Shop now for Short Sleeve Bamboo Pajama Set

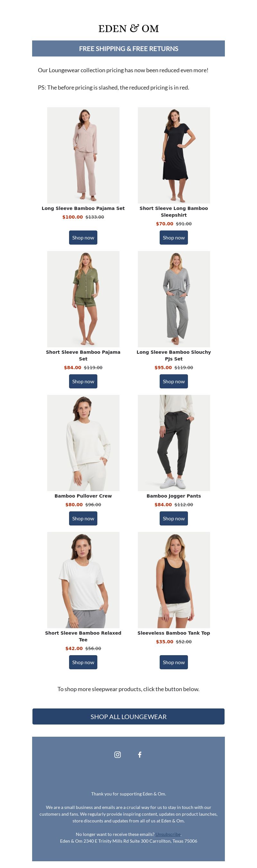click(83, 381)
